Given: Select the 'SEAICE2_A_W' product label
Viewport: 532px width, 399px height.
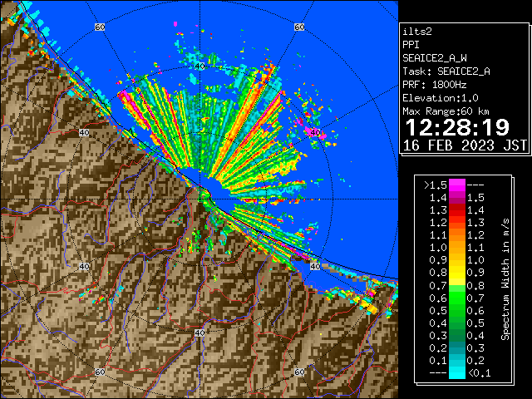Looking at the screenshot, I should tap(434, 58).
